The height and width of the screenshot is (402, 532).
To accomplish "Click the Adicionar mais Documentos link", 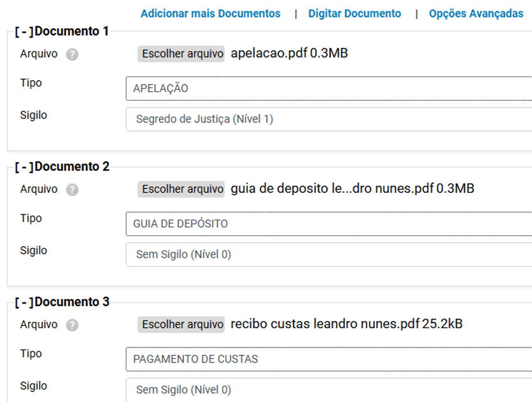I will tap(210, 13).
